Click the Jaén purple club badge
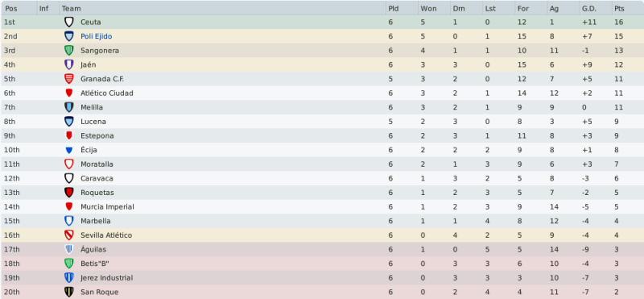This screenshot has width=644, height=299. pyautogui.click(x=69, y=64)
